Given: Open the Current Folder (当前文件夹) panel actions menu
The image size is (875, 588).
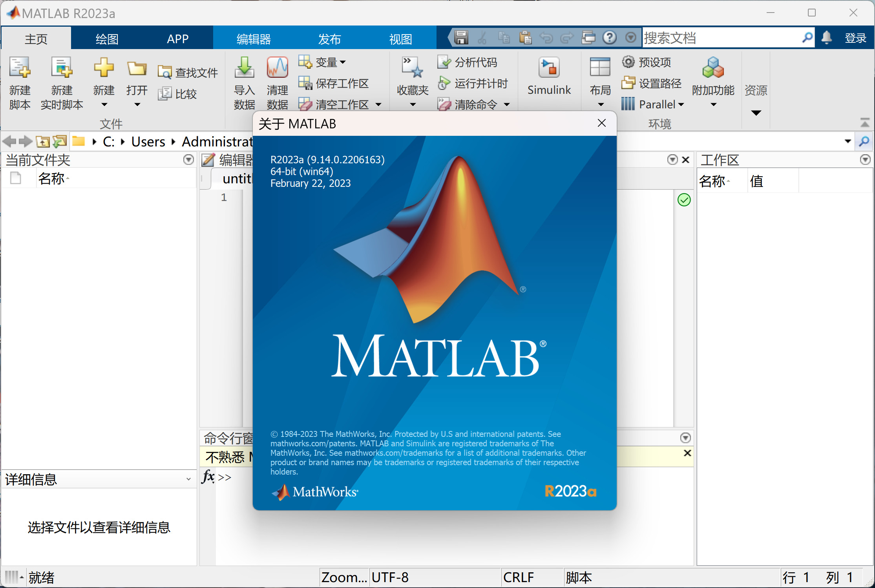Looking at the screenshot, I should click(x=189, y=160).
